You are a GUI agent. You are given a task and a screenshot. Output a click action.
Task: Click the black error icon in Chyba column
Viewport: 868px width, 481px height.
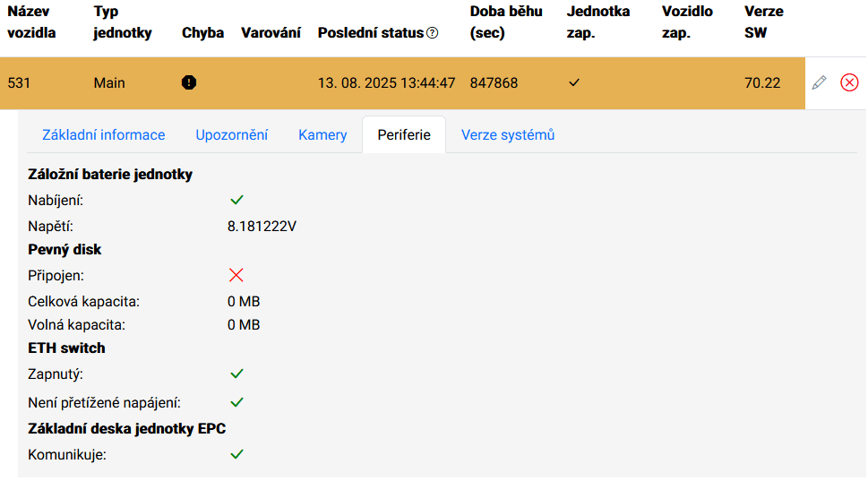click(x=189, y=82)
